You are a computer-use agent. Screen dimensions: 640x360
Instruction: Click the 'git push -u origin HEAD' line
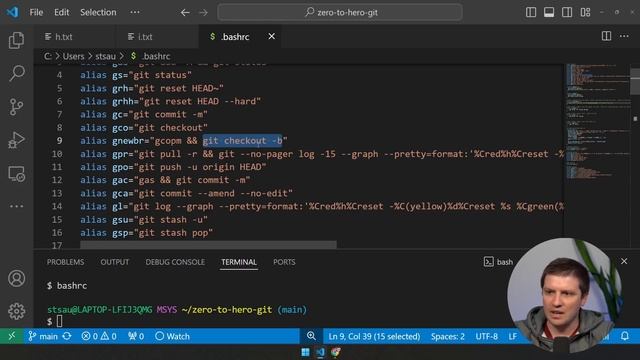point(173,167)
